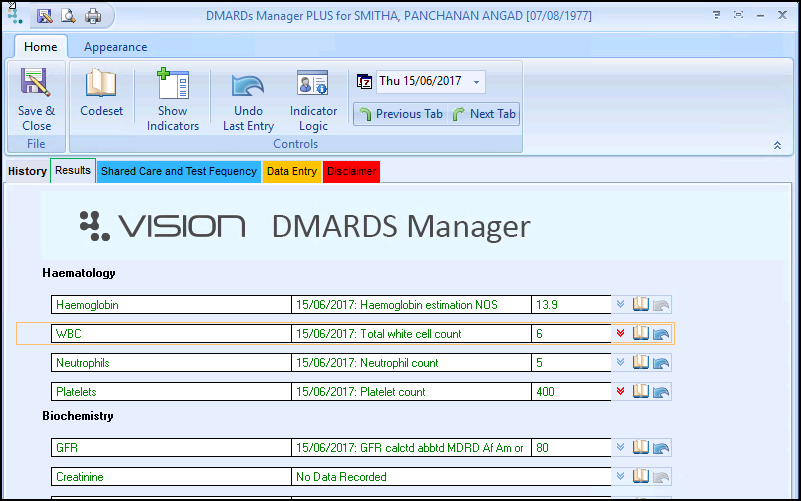Open codeset book icon for Haemoglobin row

642,304
